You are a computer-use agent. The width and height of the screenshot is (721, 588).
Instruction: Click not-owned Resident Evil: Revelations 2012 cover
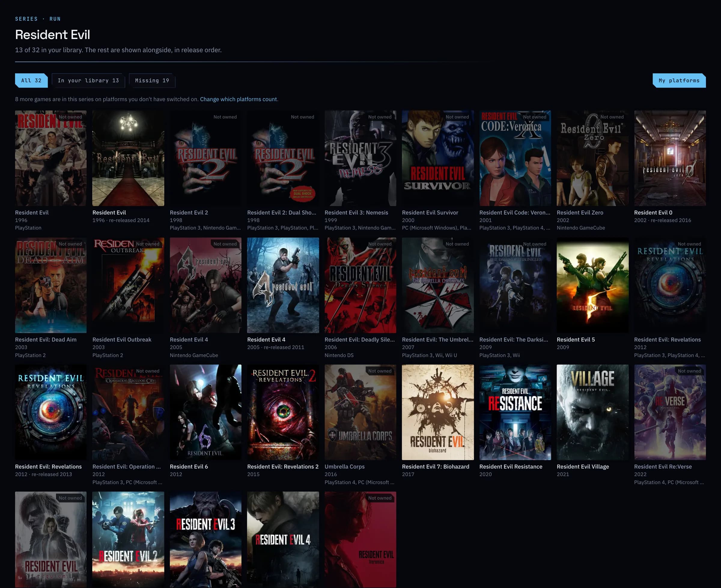pyautogui.click(x=670, y=285)
